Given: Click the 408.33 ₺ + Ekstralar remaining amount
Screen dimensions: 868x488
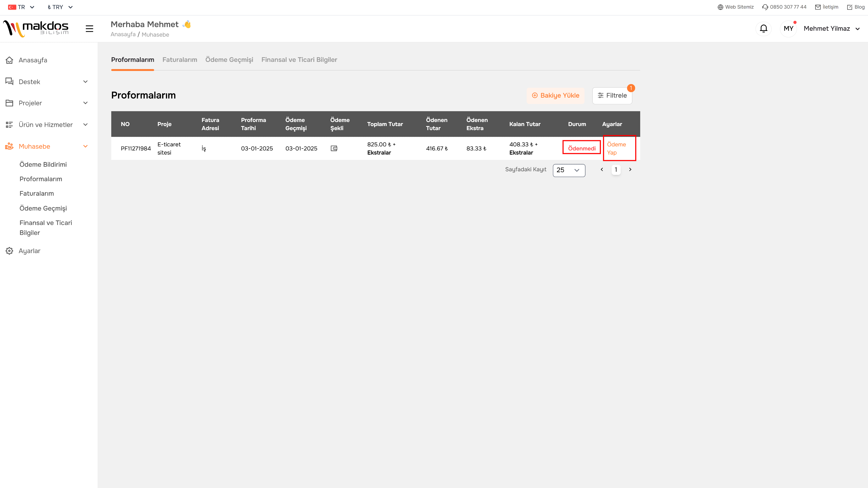Looking at the screenshot, I should [523, 148].
